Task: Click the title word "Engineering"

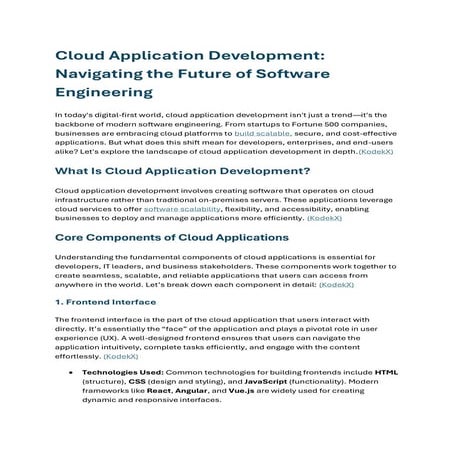Action: click(x=104, y=92)
